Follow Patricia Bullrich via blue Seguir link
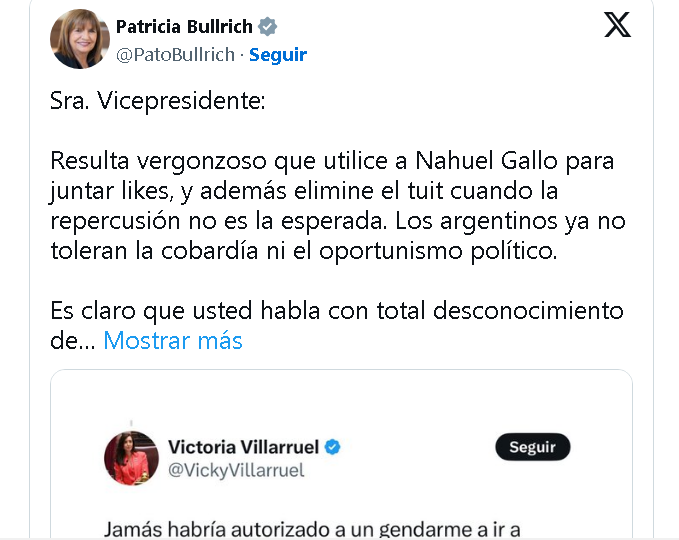This screenshot has height=540, width=679. tap(278, 55)
